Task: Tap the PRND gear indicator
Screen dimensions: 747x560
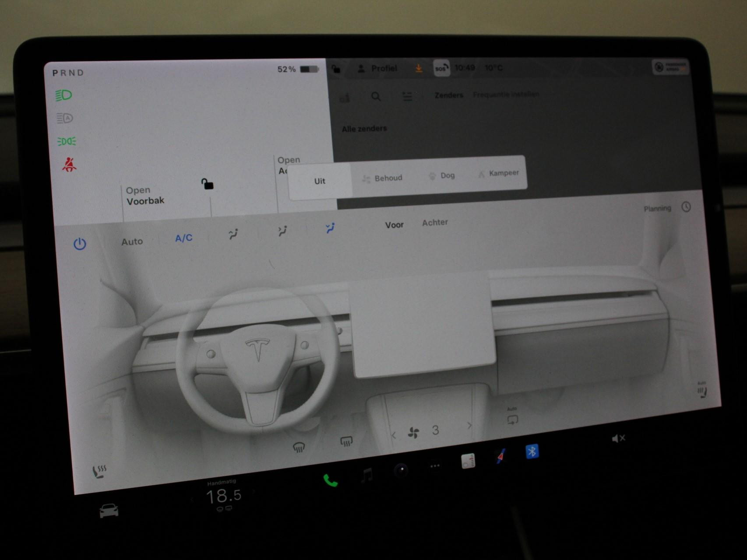Action: pyautogui.click(x=68, y=73)
